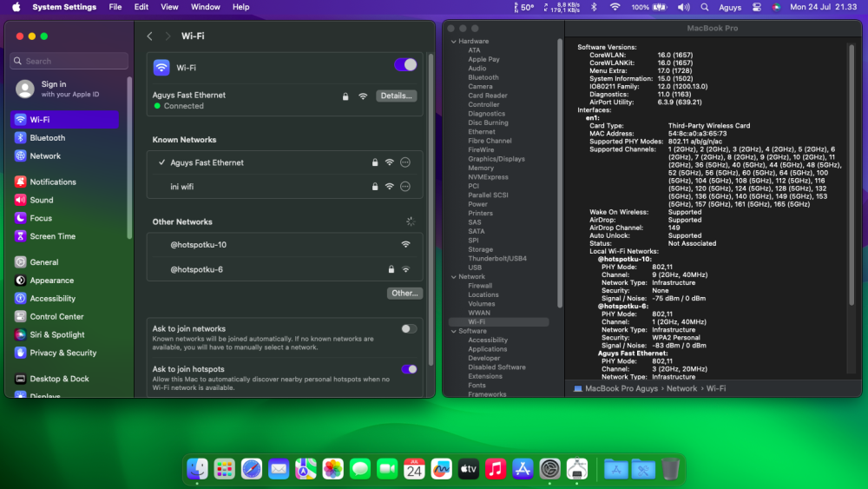This screenshot has width=868, height=489.
Task: Open Freeform app in the Dock
Action: click(441, 469)
